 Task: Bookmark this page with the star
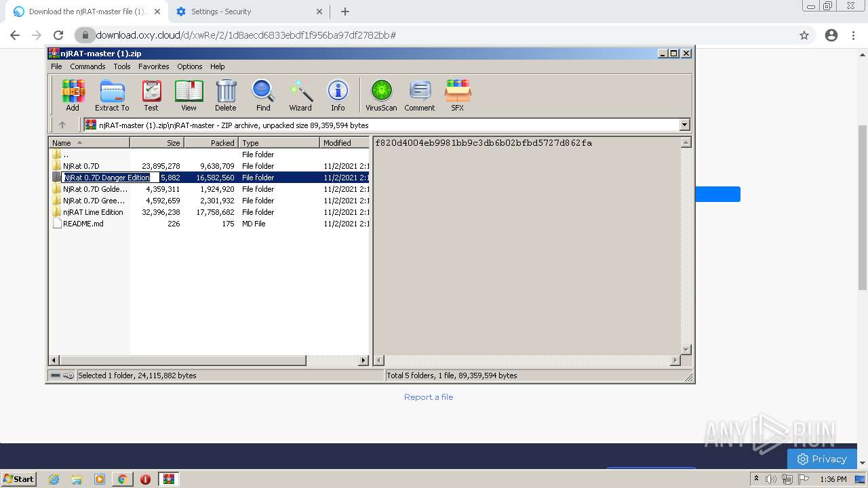[x=804, y=35]
